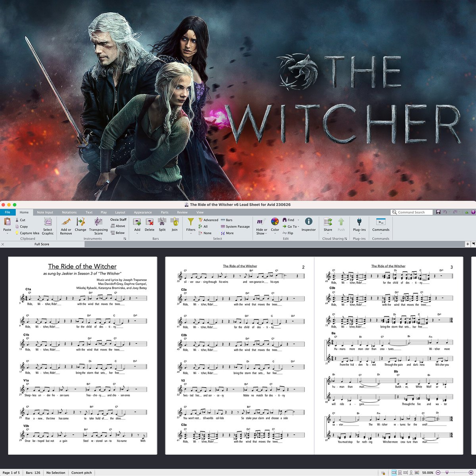Click Select Bars option
Screen dimensions: 476x476
click(226, 220)
